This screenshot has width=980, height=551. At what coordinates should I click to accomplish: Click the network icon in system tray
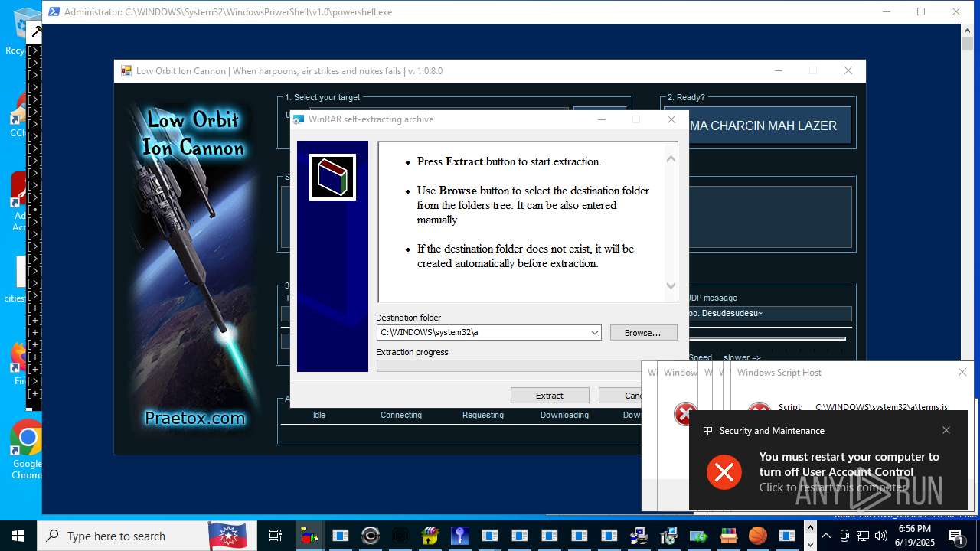tap(864, 536)
